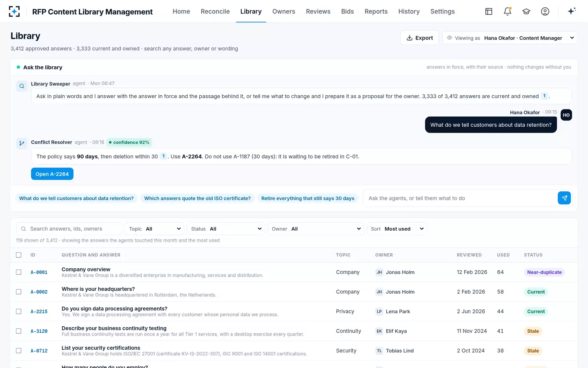The image size is (588, 368).
Task: Click Jonas Holm's avatar in row A-0001
Action: pos(379,272)
